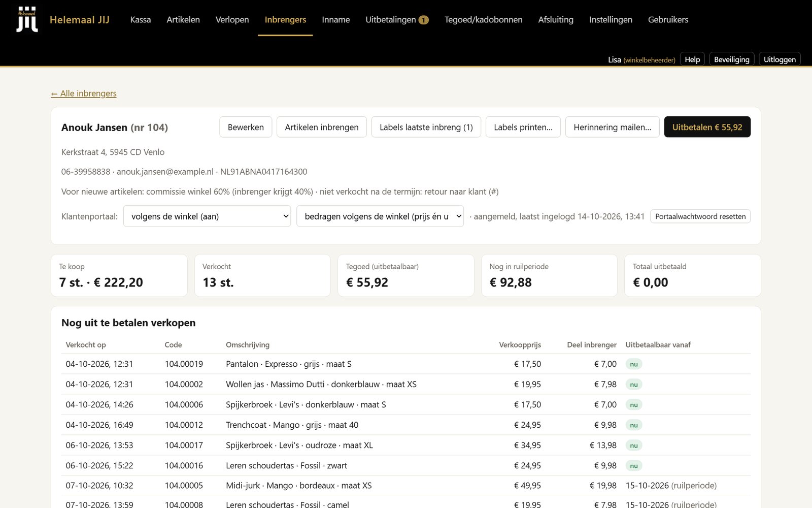Click the Labels printen button

pos(523,127)
